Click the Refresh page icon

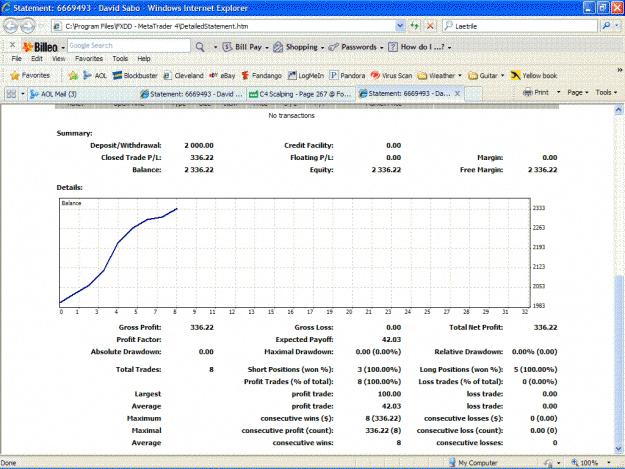pyautogui.click(x=415, y=26)
